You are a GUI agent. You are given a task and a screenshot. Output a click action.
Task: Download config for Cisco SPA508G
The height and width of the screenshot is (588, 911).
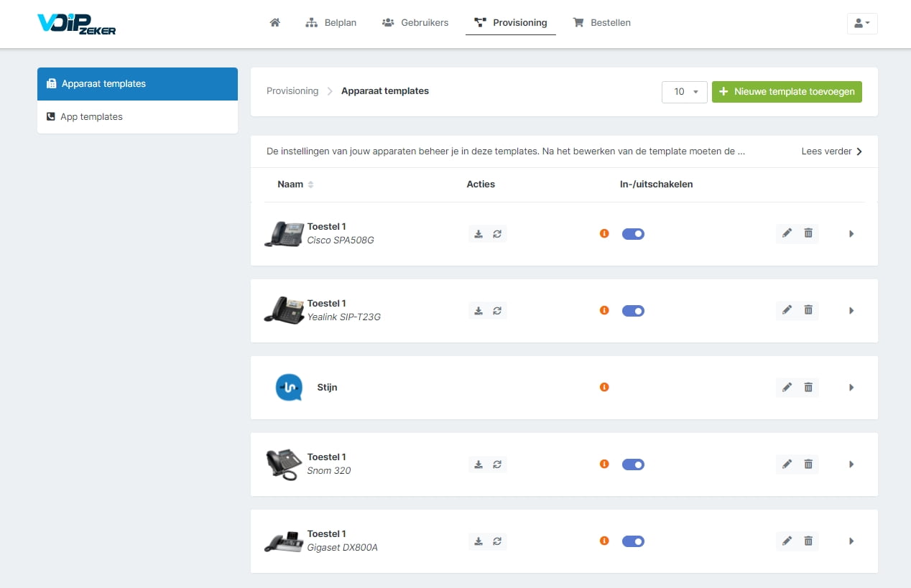[x=478, y=234]
